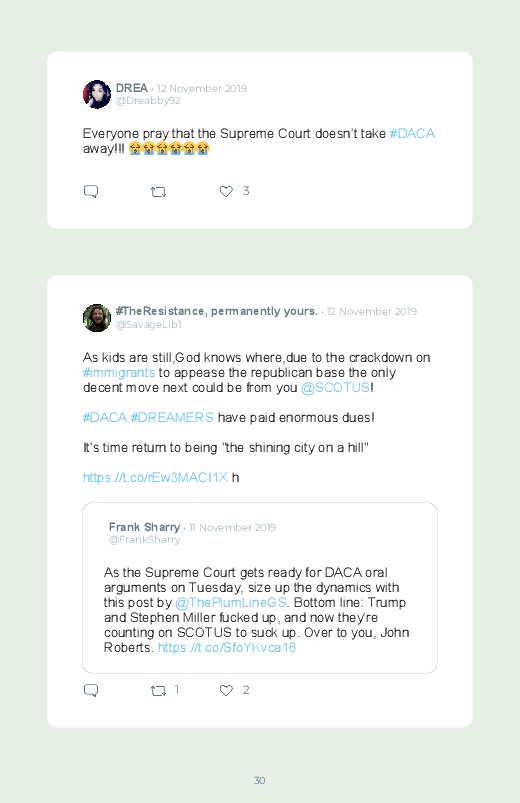Viewport: 520px width, 803px height.
Task: Click reply icon on DREA's tweet
Action: point(91,192)
